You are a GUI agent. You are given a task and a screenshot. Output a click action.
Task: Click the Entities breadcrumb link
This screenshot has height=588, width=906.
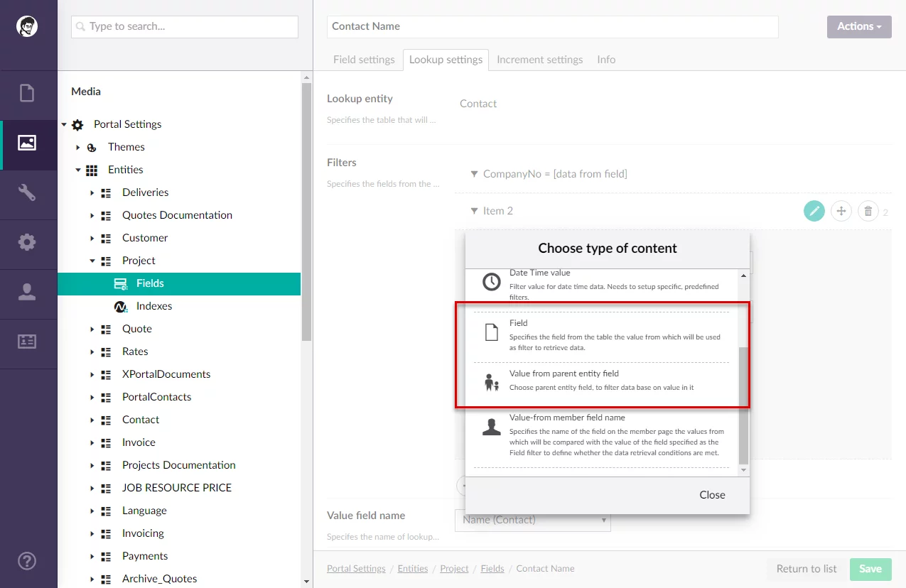pyautogui.click(x=413, y=569)
